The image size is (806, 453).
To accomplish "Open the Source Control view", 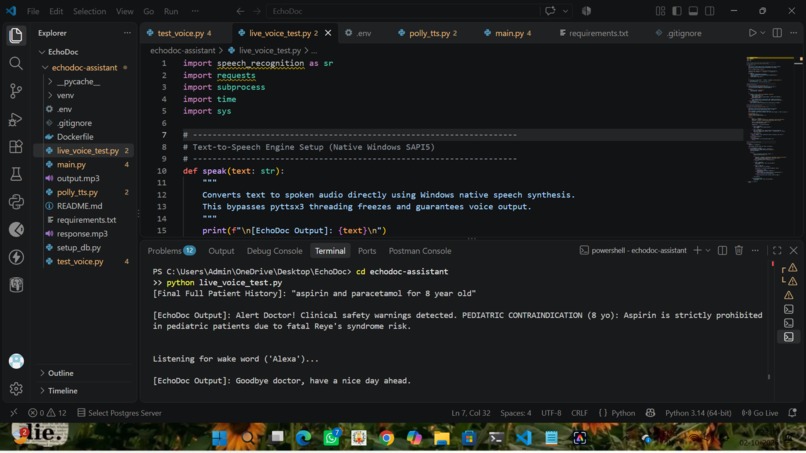I will pyautogui.click(x=16, y=91).
